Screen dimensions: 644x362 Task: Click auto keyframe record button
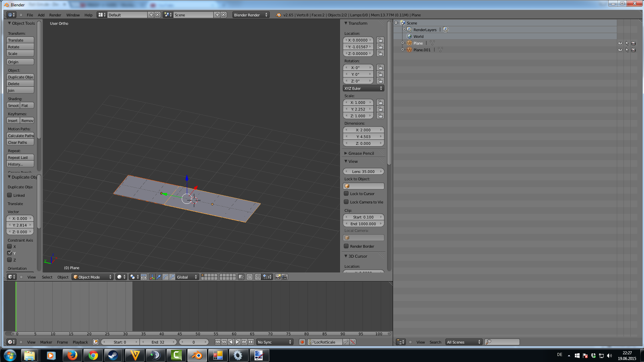(x=302, y=342)
